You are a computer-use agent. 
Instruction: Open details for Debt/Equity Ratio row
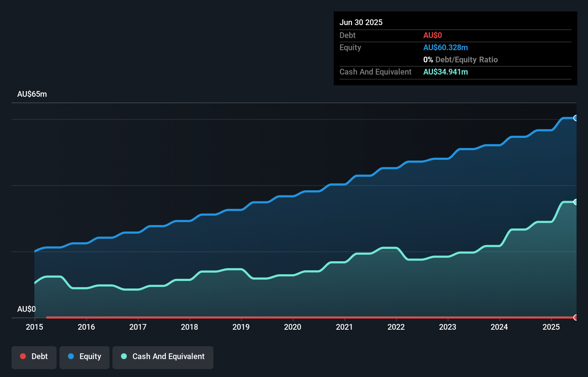point(461,59)
